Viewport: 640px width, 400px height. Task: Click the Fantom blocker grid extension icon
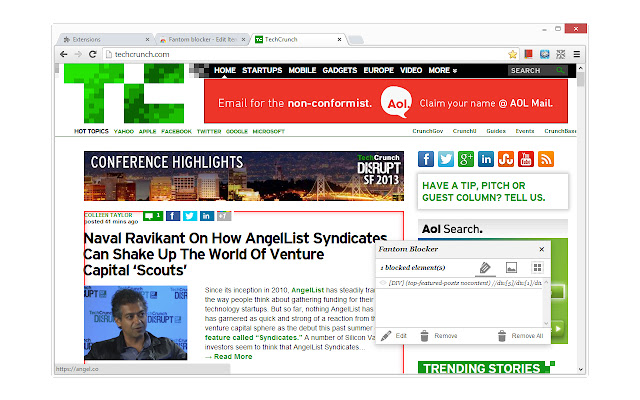[x=561, y=54]
